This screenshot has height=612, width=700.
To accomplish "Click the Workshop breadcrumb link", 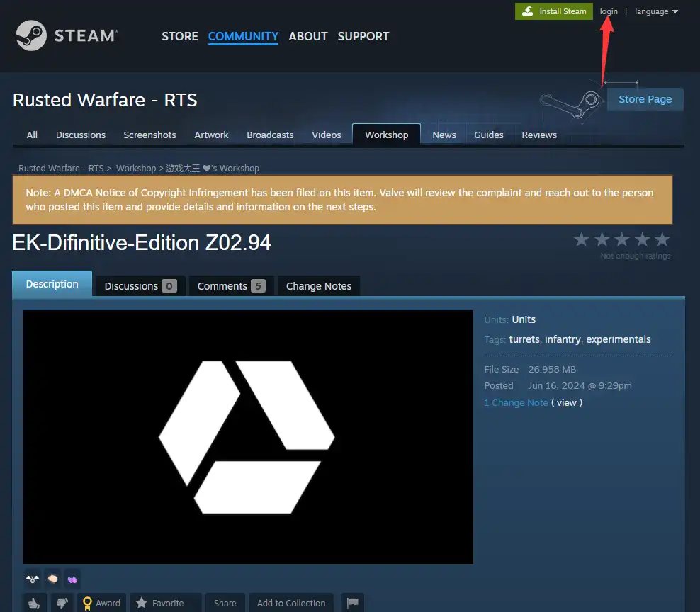I will [136, 169].
